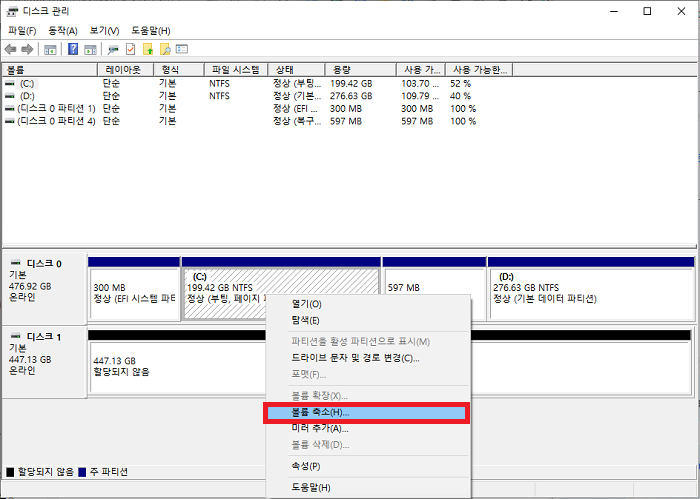Click the 109.79 free space cell
The image size is (700, 499).
tap(420, 96)
